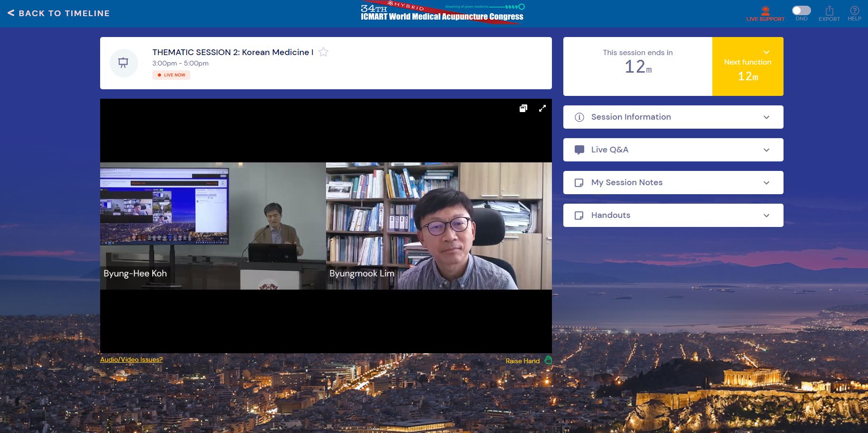Click the presentation board session icon
The height and width of the screenshot is (433, 868).
[123, 63]
